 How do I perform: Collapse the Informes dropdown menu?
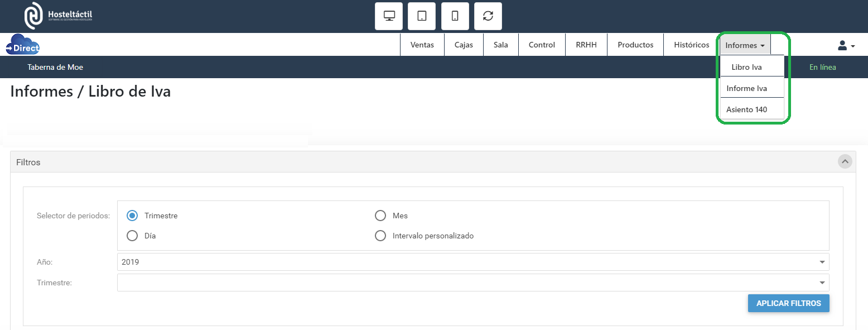(745, 45)
